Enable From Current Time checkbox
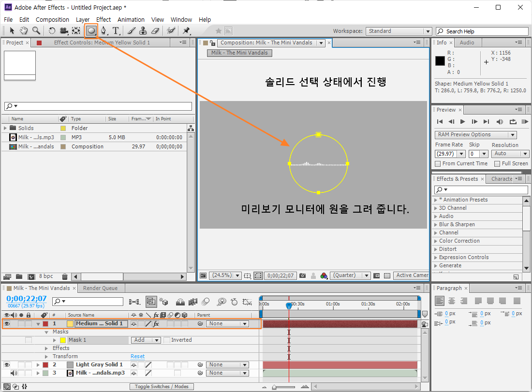The image size is (532, 392). tap(438, 164)
